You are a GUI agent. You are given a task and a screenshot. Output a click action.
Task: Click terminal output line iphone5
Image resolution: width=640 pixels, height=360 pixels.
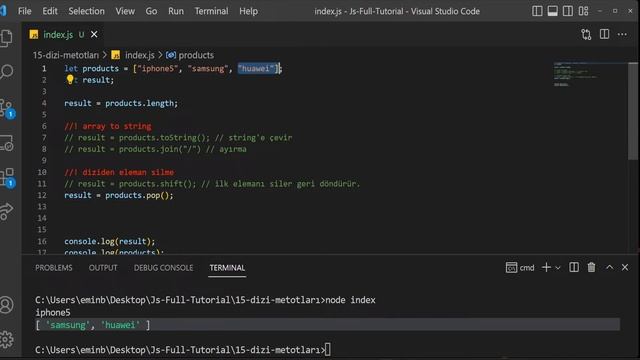[53, 313]
